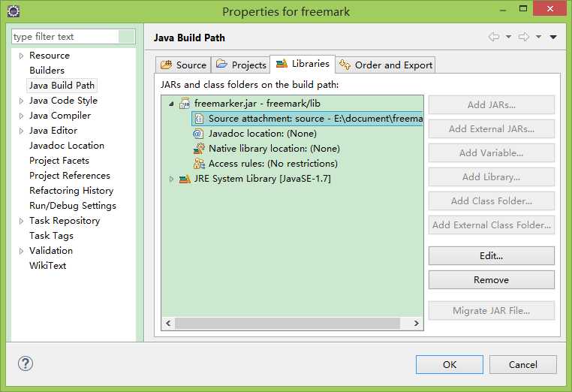The image size is (572, 392).
Task: Select 'freemarker.jar - freemark/lib' row
Action: point(257,104)
